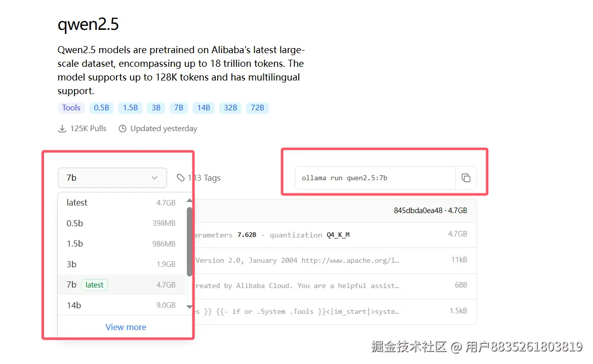Image resolution: width=593 pixels, height=364 pixels.
Task: Click the 3B size badge
Action: tap(156, 108)
